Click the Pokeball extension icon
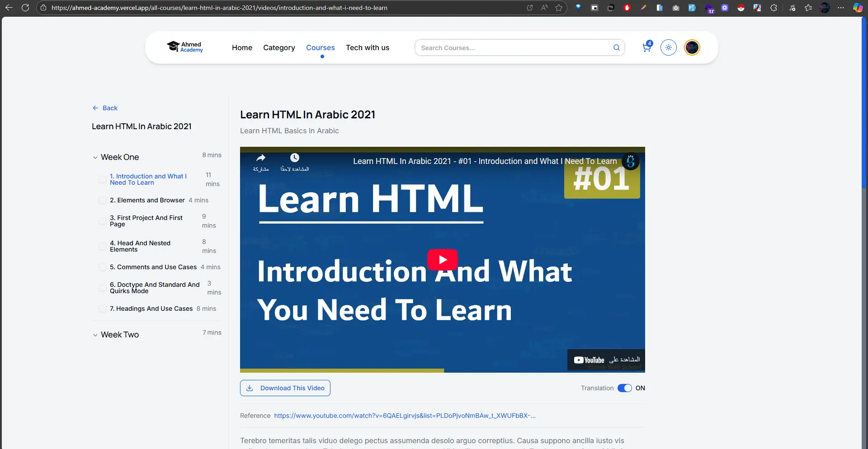The width and height of the screenshot is (868, 449). pos(741,8)
